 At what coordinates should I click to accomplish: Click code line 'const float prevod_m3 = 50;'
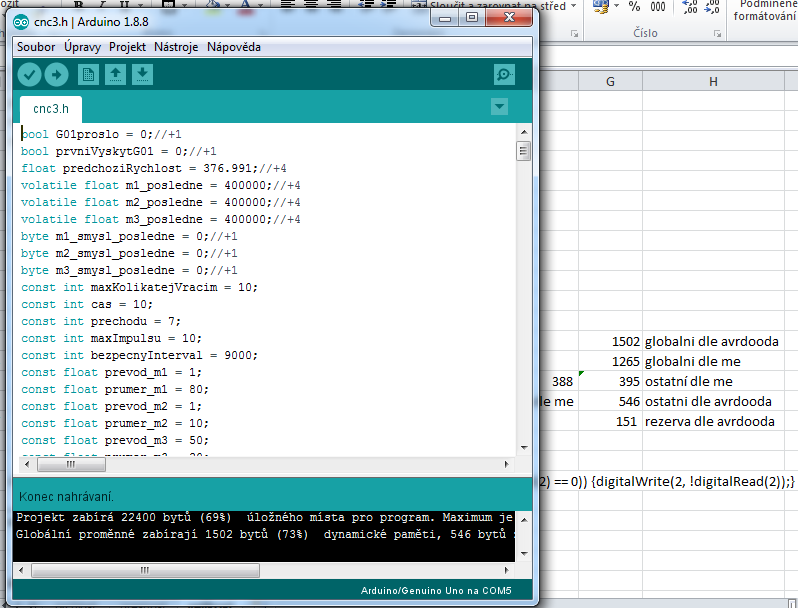pos(115,441)
